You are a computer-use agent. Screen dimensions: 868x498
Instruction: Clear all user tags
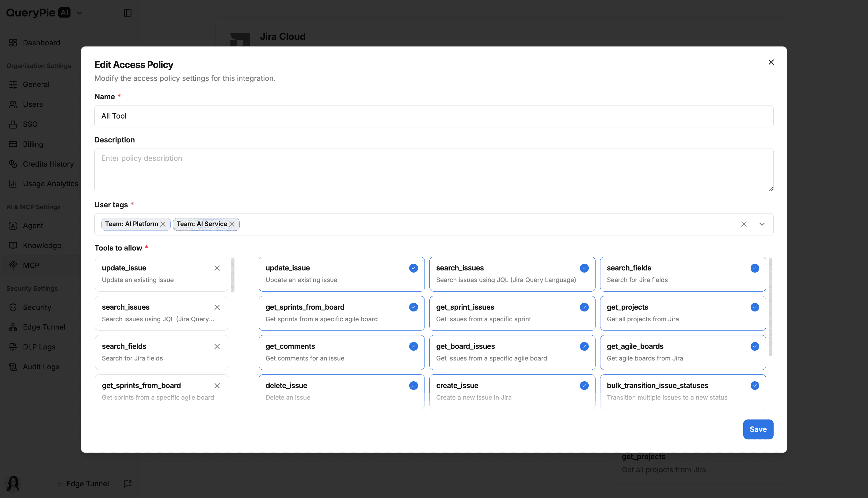[744, 224]
